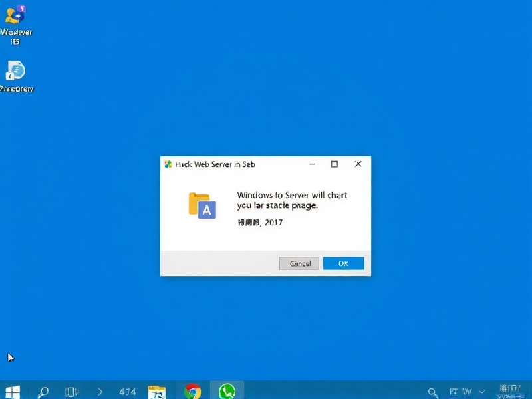Open taskbar search magnifier next to Start
Image resolution: width=532 pixels, height=399 pixels.
tap(43, 392)
